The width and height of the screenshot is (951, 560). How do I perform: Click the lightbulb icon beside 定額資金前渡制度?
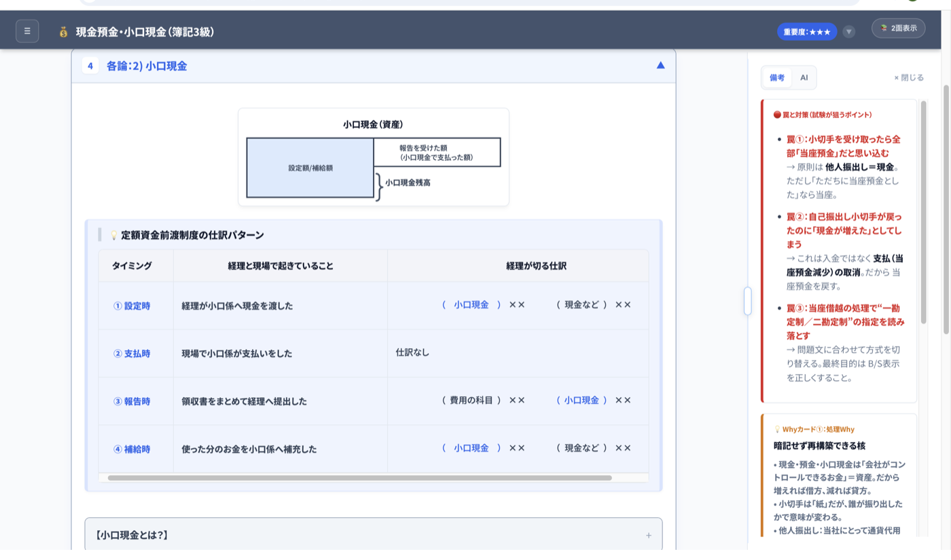point(113,236)
